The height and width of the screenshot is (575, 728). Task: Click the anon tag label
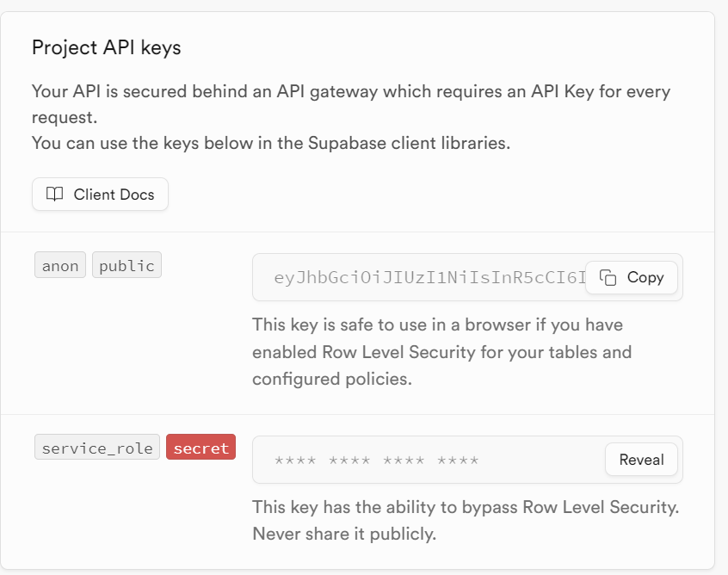pos(60,265)
